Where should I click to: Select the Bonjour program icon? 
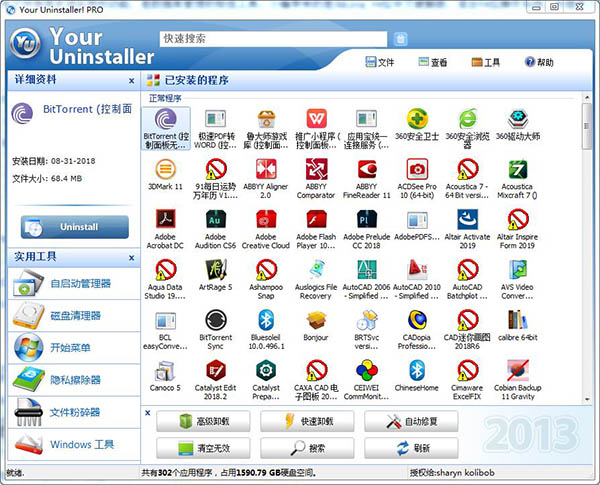pos(316,320)
